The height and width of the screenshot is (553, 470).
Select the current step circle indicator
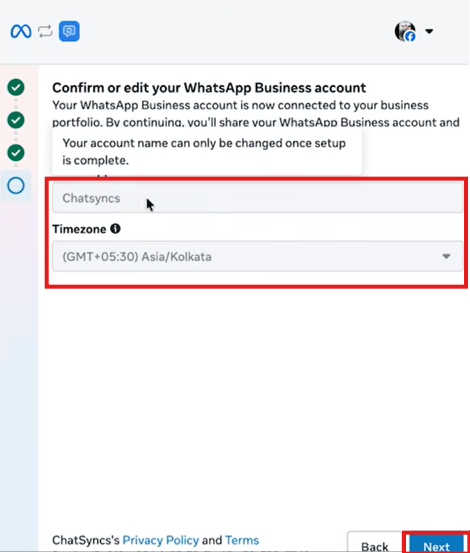tap(16, 186)
